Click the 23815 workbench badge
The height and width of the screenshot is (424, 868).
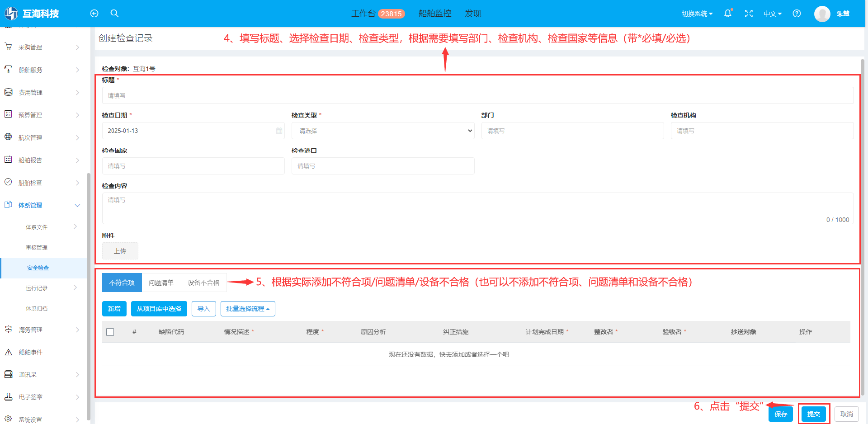391,14
